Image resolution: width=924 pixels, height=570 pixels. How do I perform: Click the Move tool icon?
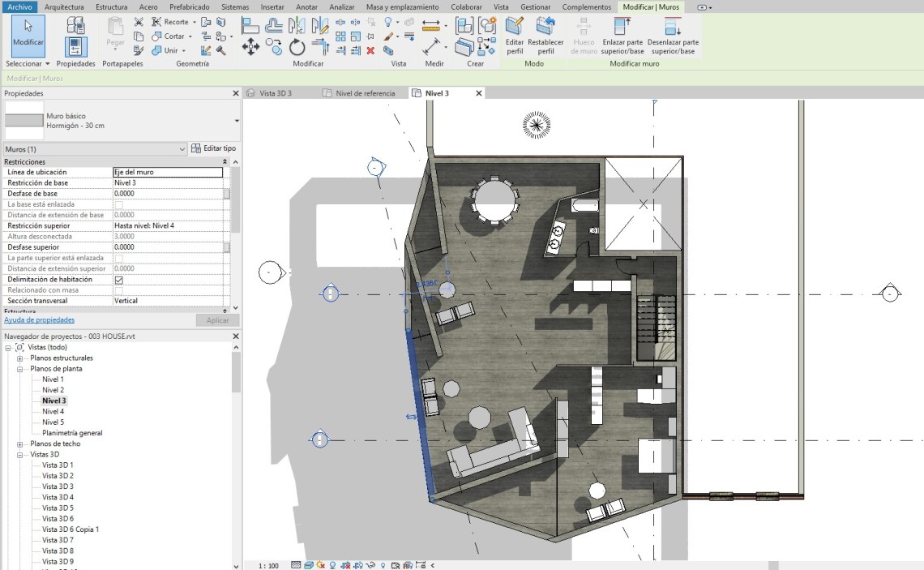(x=250, y=47)
